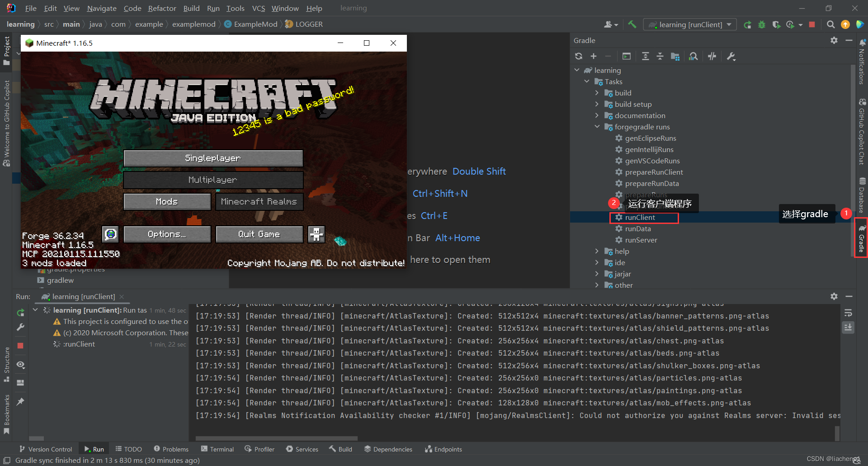
Task: Reload all Gradle projects
Action: tap(579, 56)
